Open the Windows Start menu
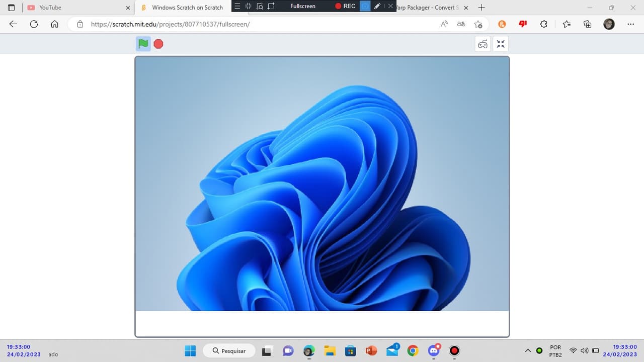The image size is (644, 362). 190,350
